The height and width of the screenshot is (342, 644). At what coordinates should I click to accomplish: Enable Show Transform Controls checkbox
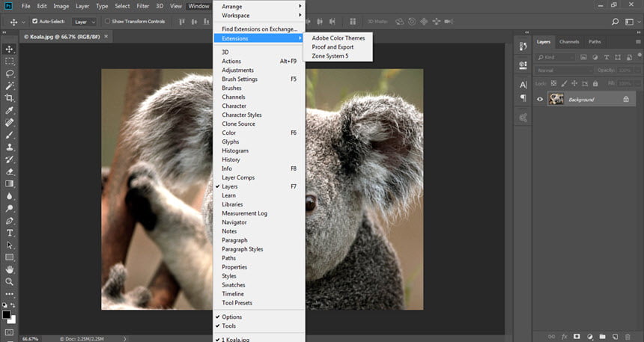click(108, 22)
